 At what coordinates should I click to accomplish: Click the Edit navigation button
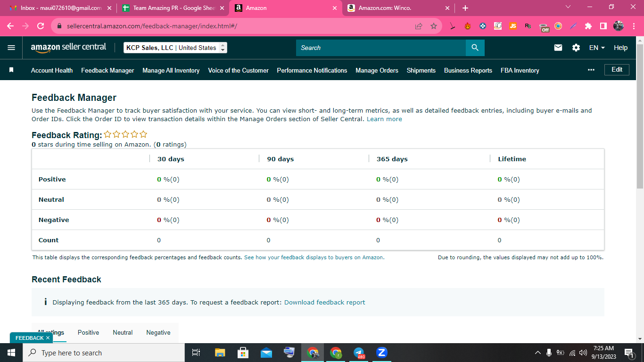[x=617, y=69]
